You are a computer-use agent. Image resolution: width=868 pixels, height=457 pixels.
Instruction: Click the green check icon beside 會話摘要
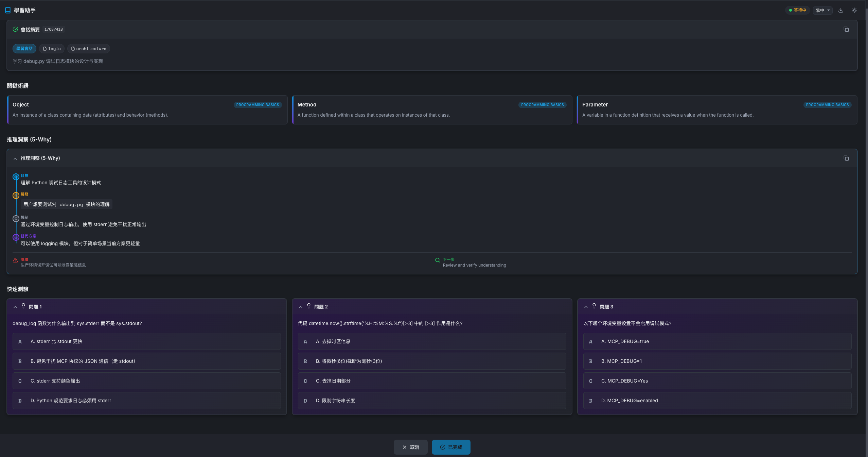point(15,29)
